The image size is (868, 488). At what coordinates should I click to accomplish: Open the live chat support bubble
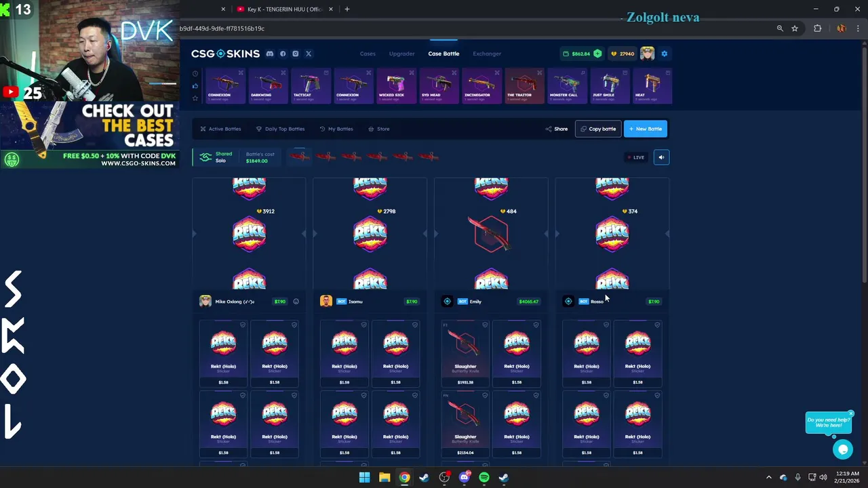point(843,449)
